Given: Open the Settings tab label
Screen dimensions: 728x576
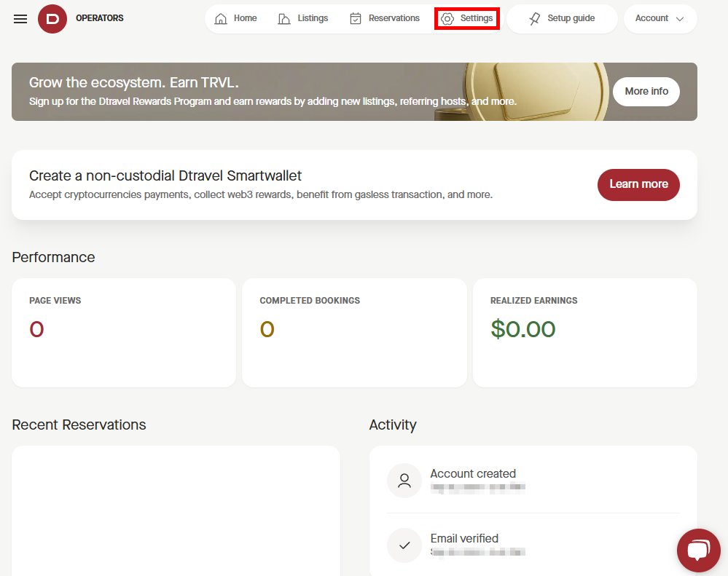Looking at the screenshot, I should (477, 18).
